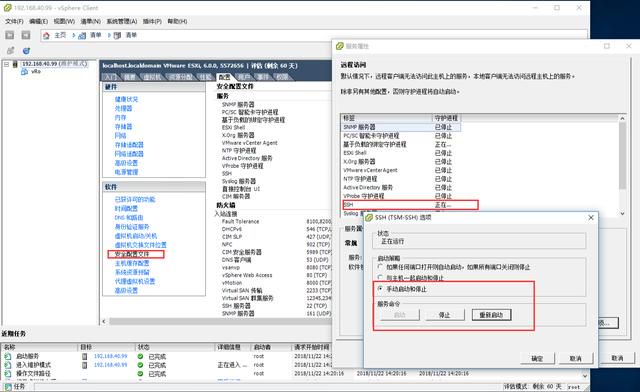This screenshot has width=640, height=392.
Task: Click 取消 in the 服务属性 dialog
Action: (x=617, y=358)
